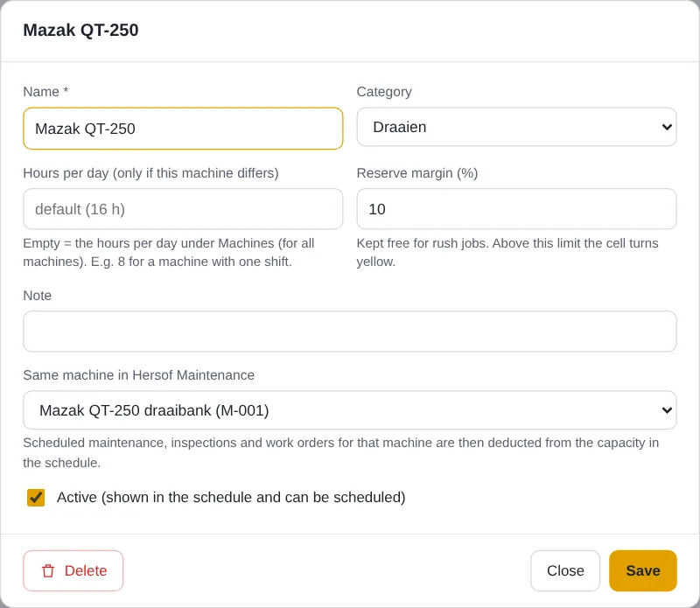
Task: Close the Mazak QT-250 dialog
Action: (565, 570)
